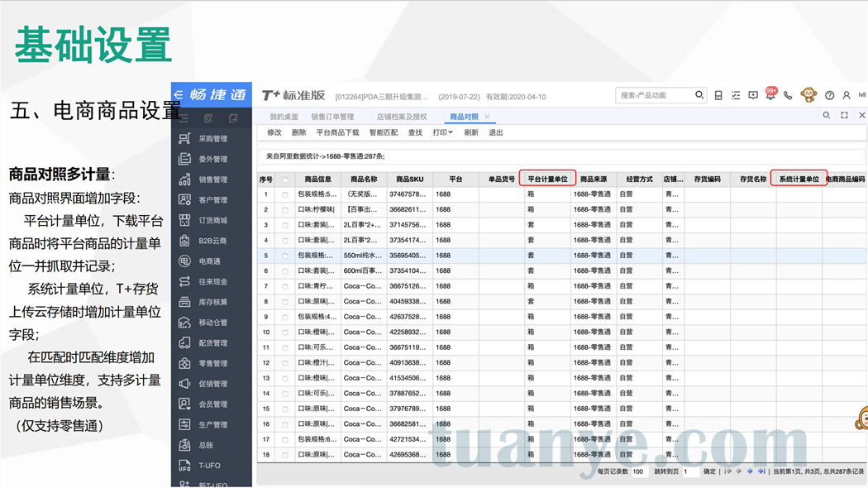Jump to the last page of records
The image size is (868, 488).
pyautogui.click(x=761, y=471)
